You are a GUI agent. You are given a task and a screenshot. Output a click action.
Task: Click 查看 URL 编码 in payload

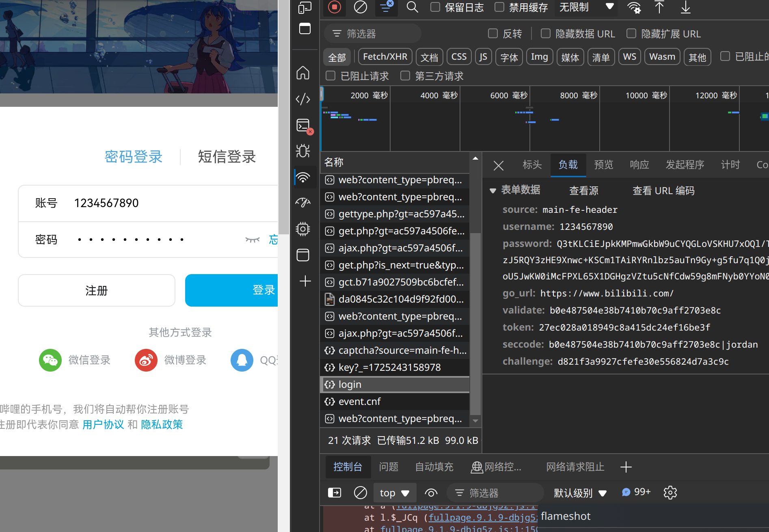pyautogui.click(x=663, y=190)
